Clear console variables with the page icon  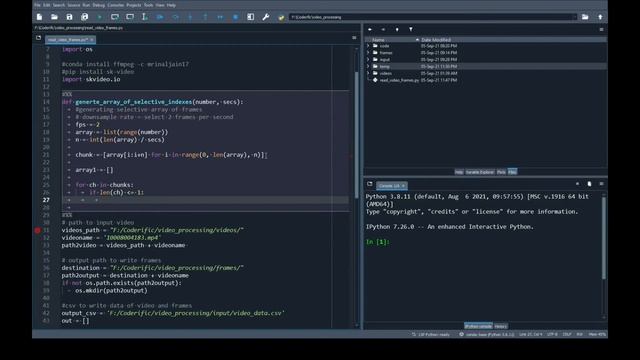589,184
